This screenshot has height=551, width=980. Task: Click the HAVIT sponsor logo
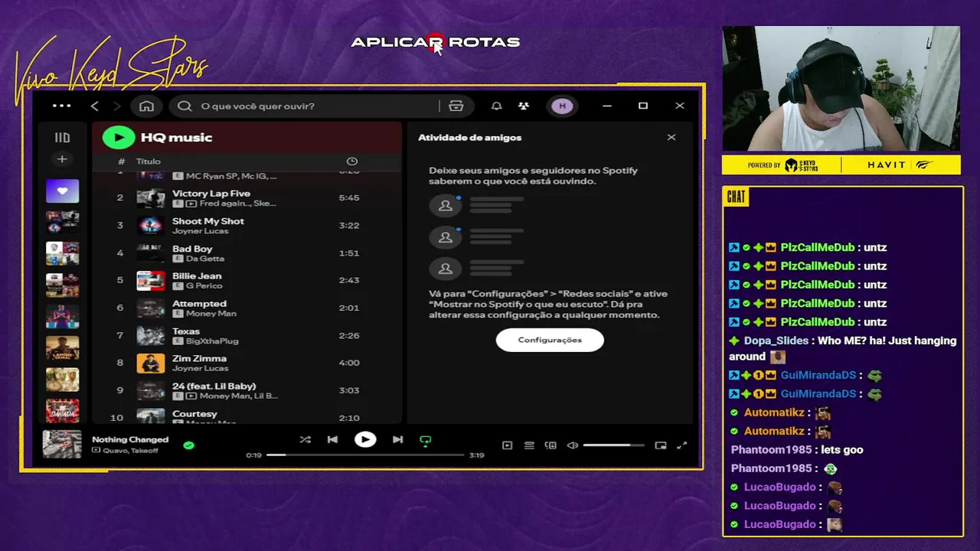tap(887, 165)
